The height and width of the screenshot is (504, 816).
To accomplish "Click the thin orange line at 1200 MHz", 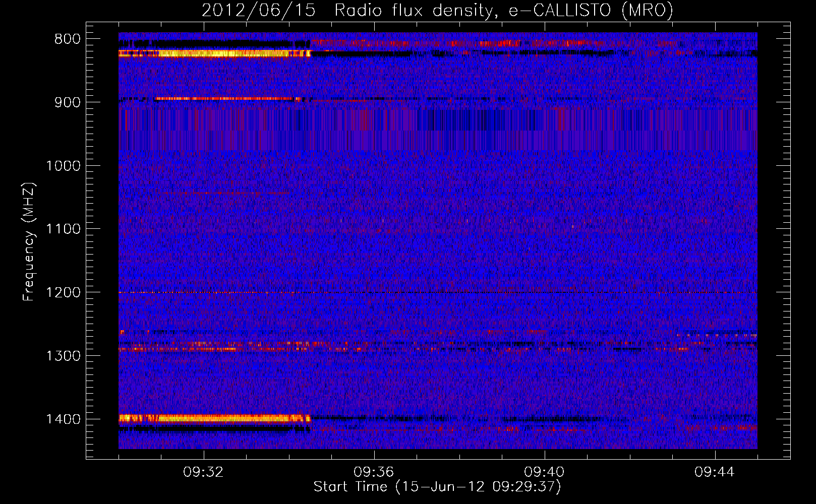I will [438, 292].
